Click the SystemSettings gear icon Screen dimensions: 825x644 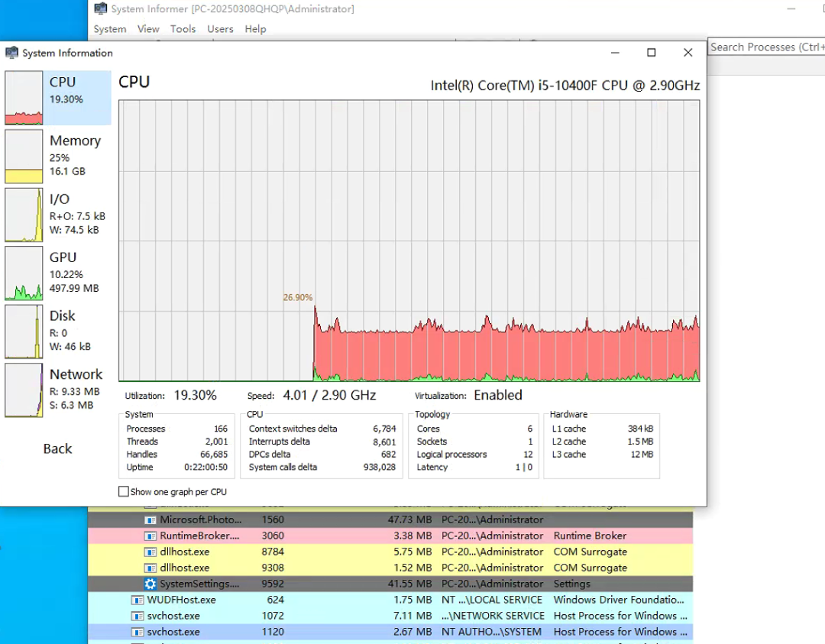[x=150, y=584]
